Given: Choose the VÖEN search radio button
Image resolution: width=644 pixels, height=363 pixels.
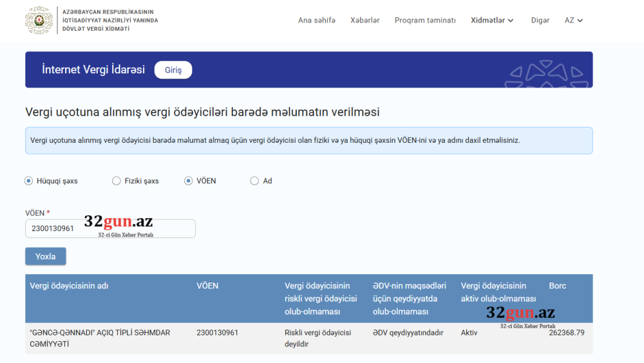Looking at the screenshot, I should click(189, 181).
